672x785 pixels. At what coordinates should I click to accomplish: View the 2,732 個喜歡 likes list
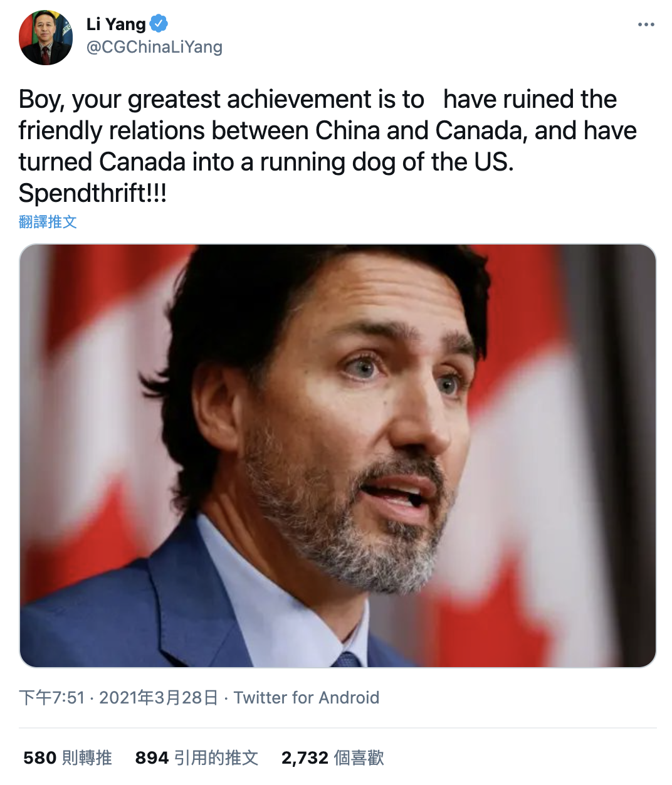tap(332, 758)
